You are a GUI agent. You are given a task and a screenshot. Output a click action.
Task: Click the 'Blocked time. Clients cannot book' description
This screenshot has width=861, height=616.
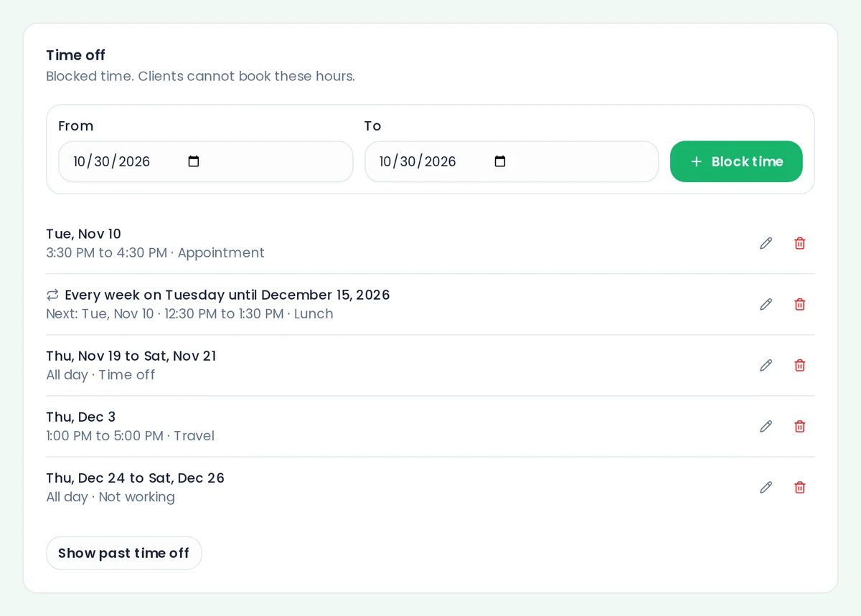(x=200, y=76)
